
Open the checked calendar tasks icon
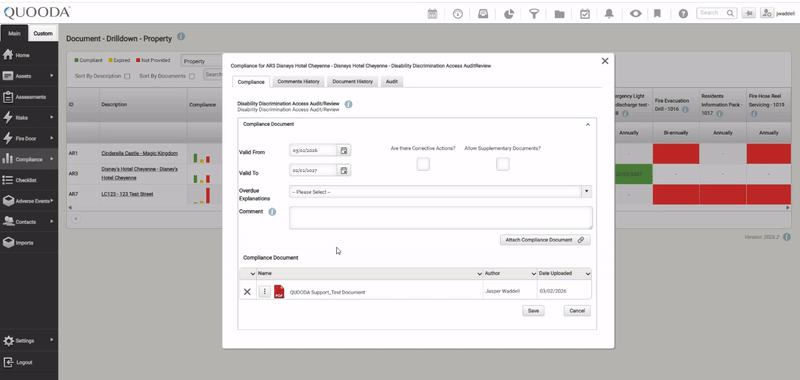tap(585, 14)
